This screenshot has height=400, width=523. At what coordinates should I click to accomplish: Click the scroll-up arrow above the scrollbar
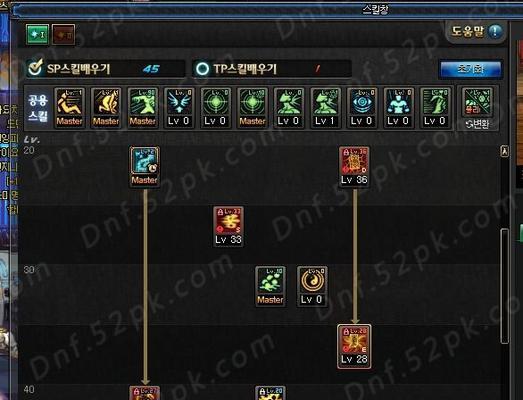tap(504, 151)
